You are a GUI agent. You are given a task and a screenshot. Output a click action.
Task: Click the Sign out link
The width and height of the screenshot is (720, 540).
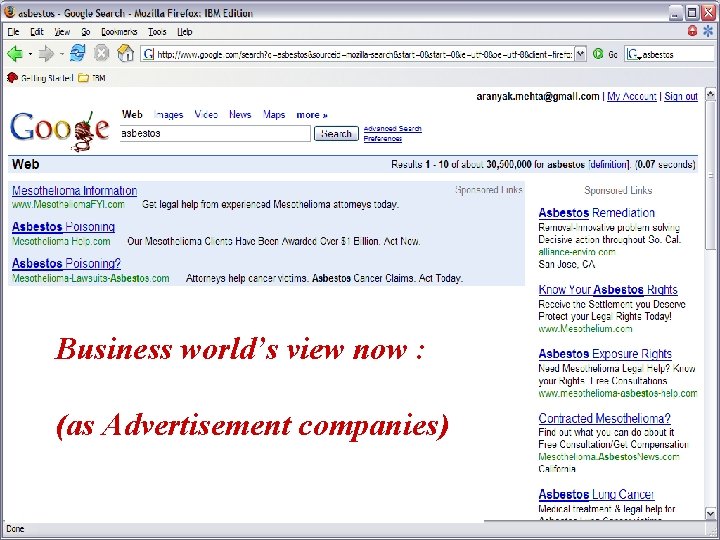point(681,96)
